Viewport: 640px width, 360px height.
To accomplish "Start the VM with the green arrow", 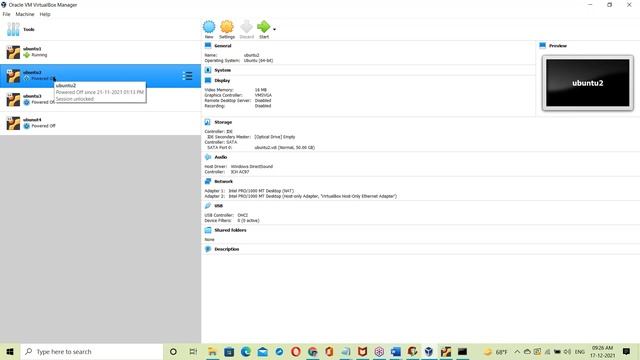I will point(264,27).
